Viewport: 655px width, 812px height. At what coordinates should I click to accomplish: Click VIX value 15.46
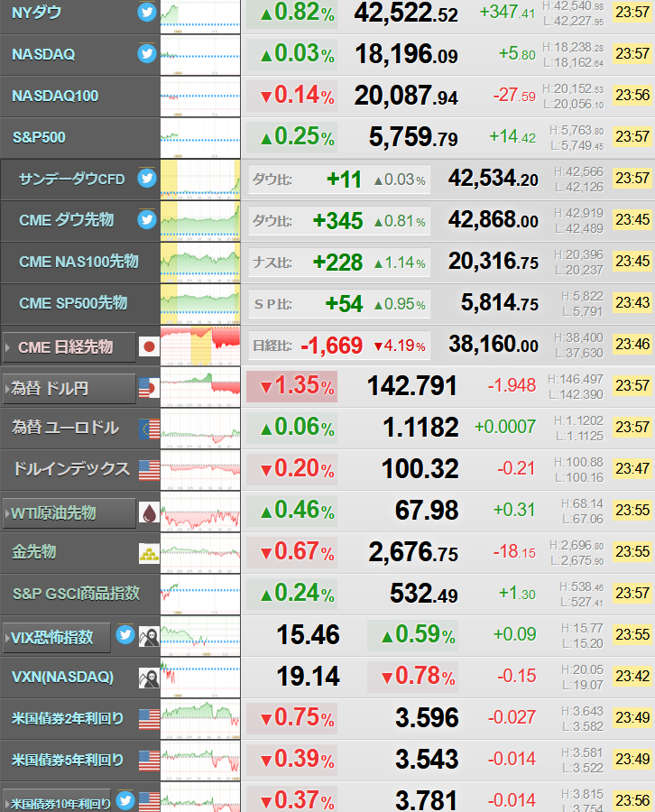pos(308,635)
